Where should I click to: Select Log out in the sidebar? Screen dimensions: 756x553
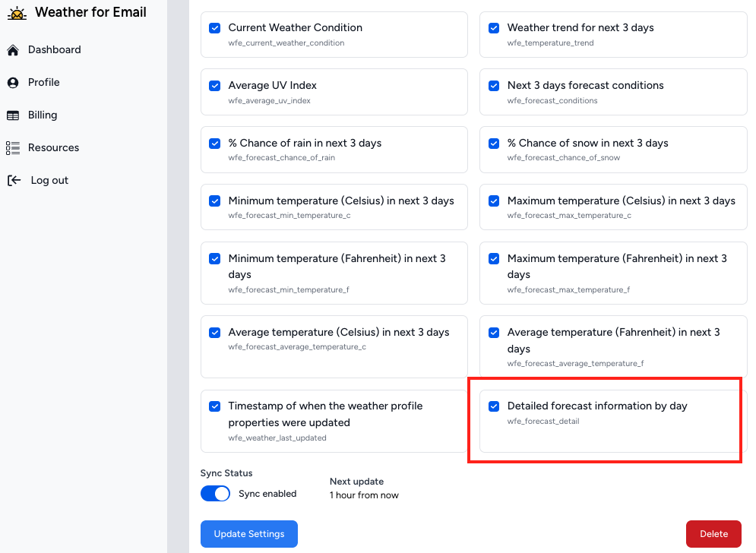click(49, 180)
